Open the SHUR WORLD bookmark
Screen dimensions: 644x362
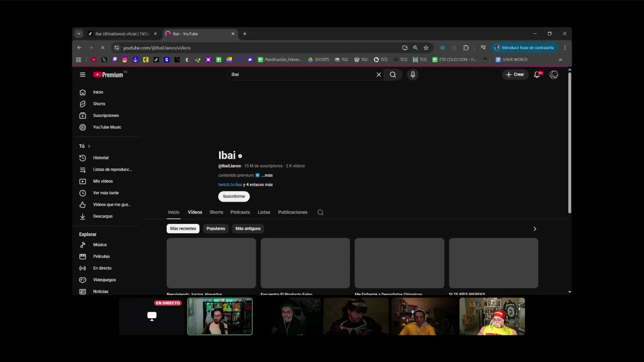[x=512, y=59]
